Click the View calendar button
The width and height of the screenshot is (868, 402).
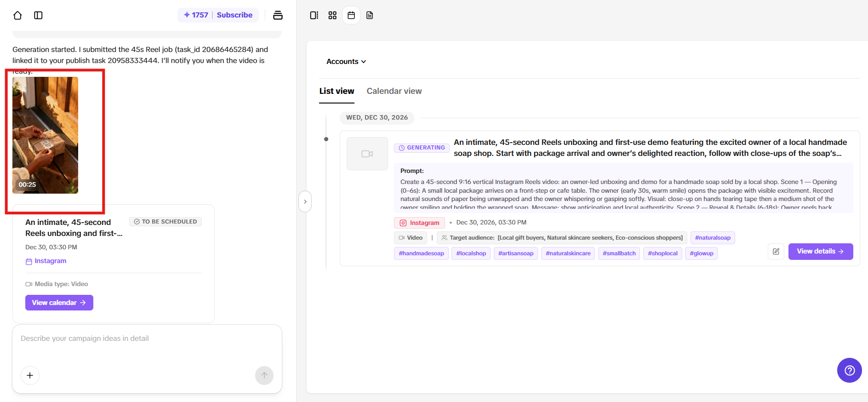pyautogui.click(x=59, y=303)
